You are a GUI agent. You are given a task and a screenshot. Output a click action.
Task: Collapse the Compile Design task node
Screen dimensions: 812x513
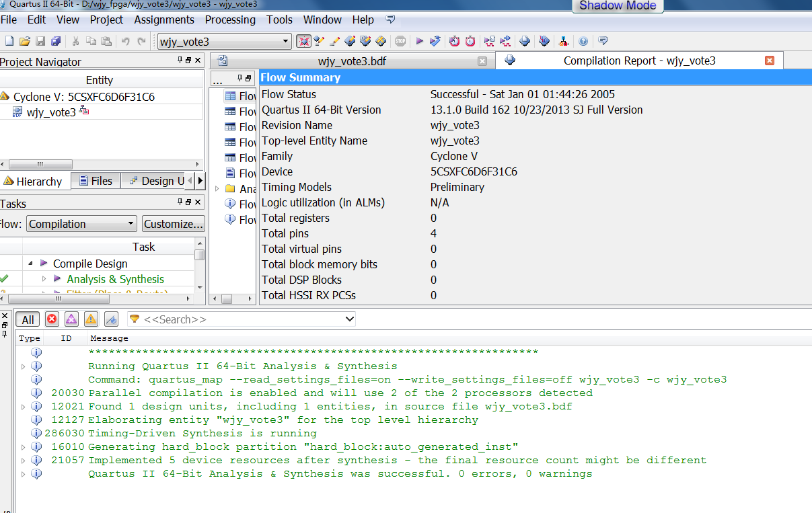[x=31, y=264]
